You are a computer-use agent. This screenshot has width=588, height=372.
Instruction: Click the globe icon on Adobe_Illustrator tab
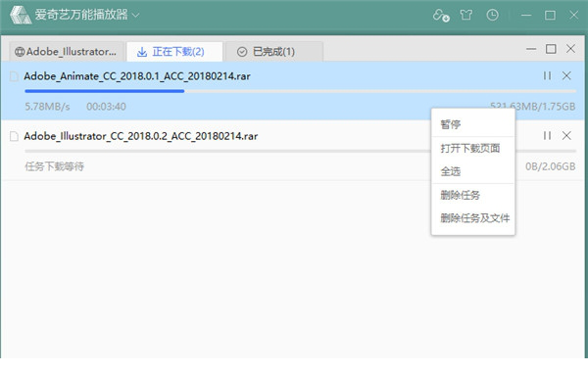tap(20, 52)
